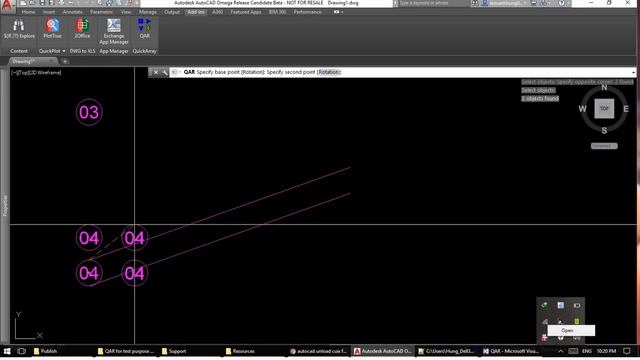Click the ENG language indicator
The image size is (640, 360).
point(587,351)
